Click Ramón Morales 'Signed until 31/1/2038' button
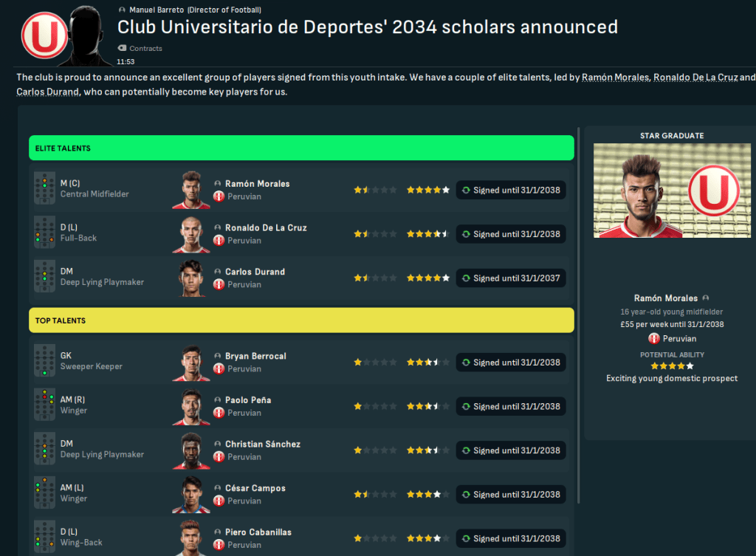This screenshot has width=756, height=556. (x=510, y=191)
